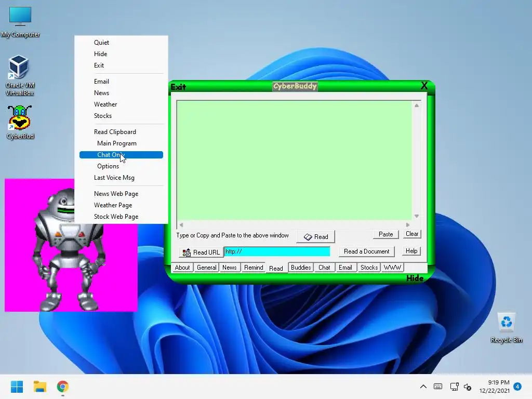Viewport: 532px width, 399px height.
Task: Choose Exit in the context menu
Action: pos(121,65)
